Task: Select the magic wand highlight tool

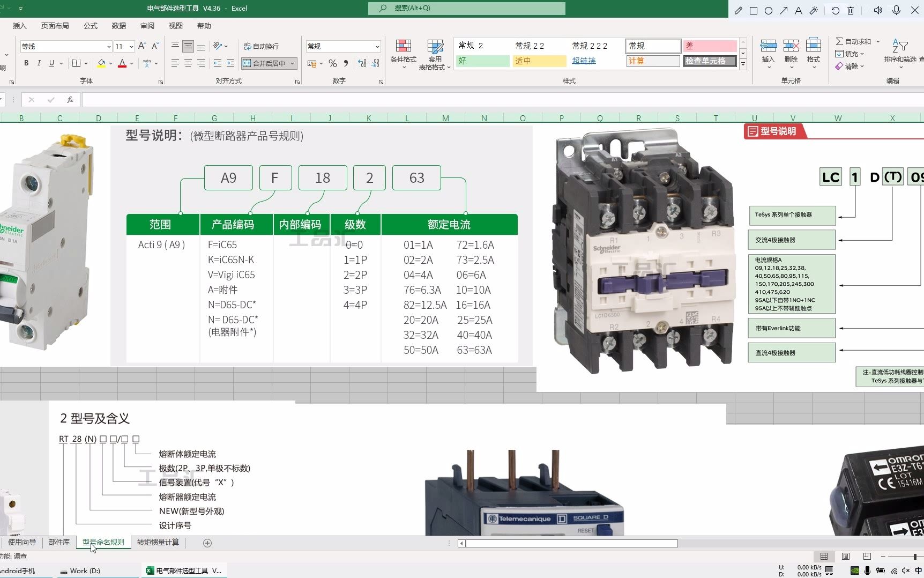Action: (x=814, y=10)
